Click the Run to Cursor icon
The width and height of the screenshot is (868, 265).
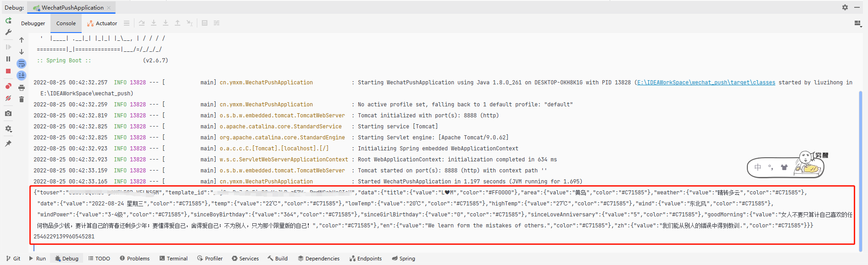click(189, 23)
